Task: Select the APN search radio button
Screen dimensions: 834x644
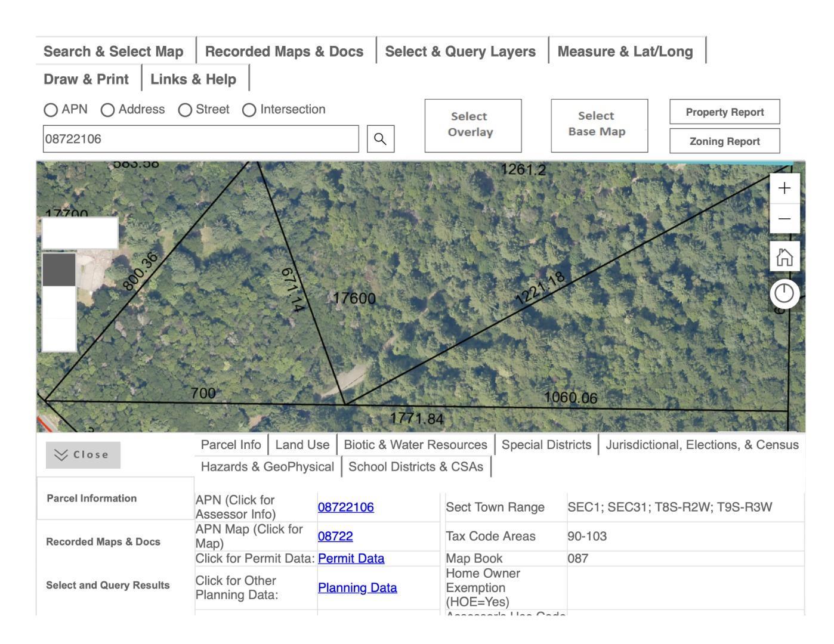Action: [51, 110]
